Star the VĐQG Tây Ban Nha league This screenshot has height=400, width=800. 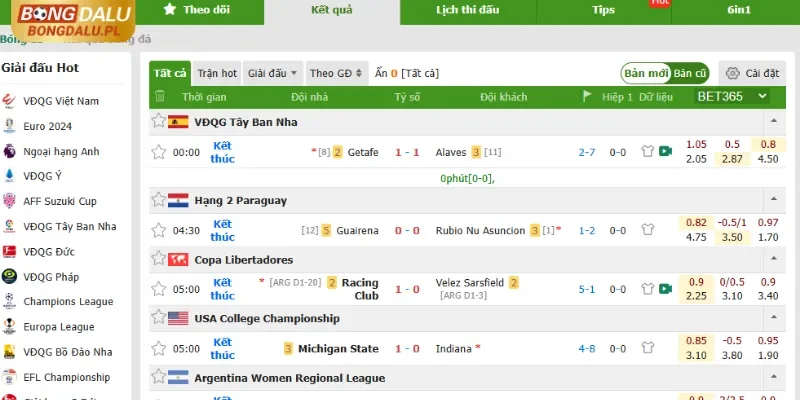tap(158, 121)
